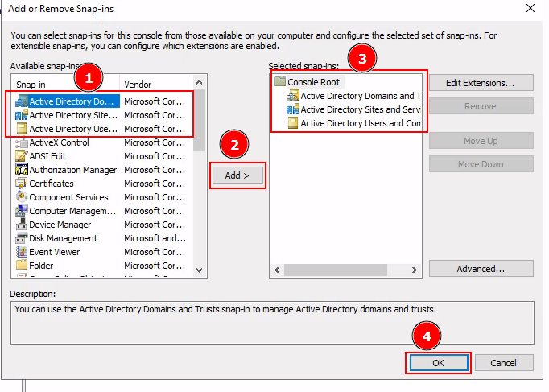Click the Description text box

[272, 323]
